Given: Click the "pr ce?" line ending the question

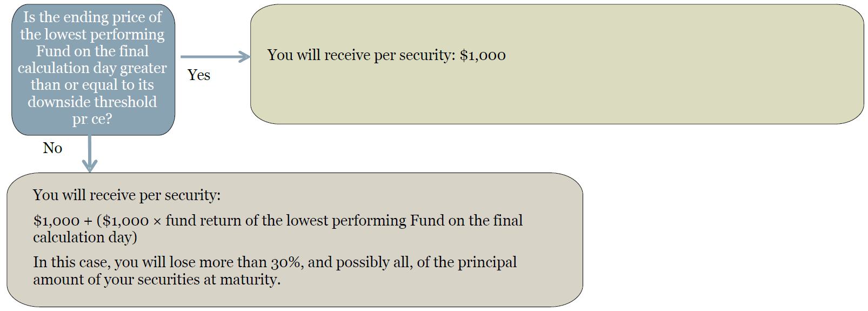Looking at the screenshot, I should 92,119.
